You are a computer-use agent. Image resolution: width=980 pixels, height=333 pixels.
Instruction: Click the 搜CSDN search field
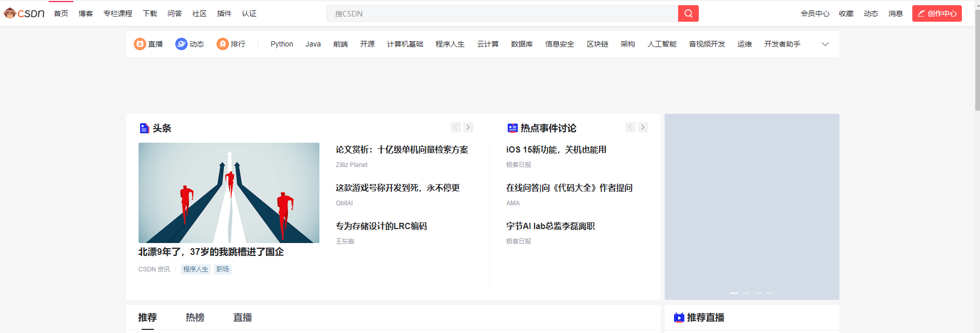click(502, 13)
